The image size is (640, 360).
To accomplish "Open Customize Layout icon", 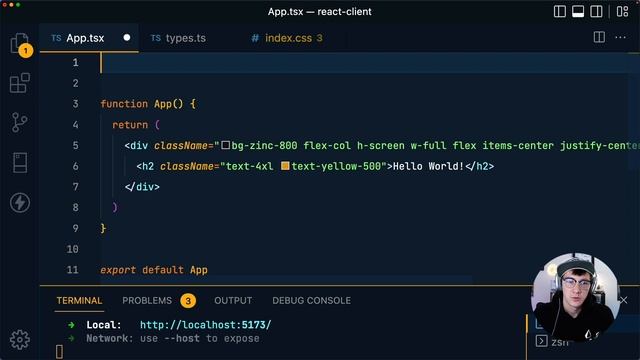I will pyautogui.click(x=622, y=11).
